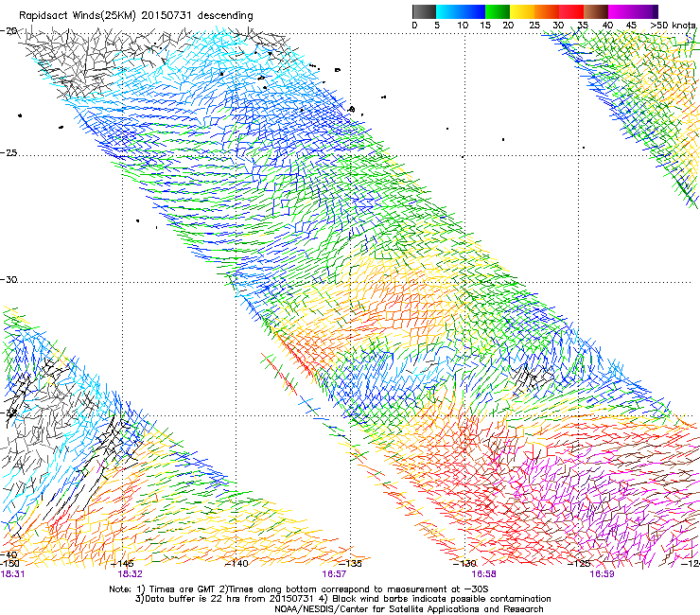The height and width of the screenshot is (615, 700).
Task: Click the green 15-20 knots color band
Action: pos(498,11)
